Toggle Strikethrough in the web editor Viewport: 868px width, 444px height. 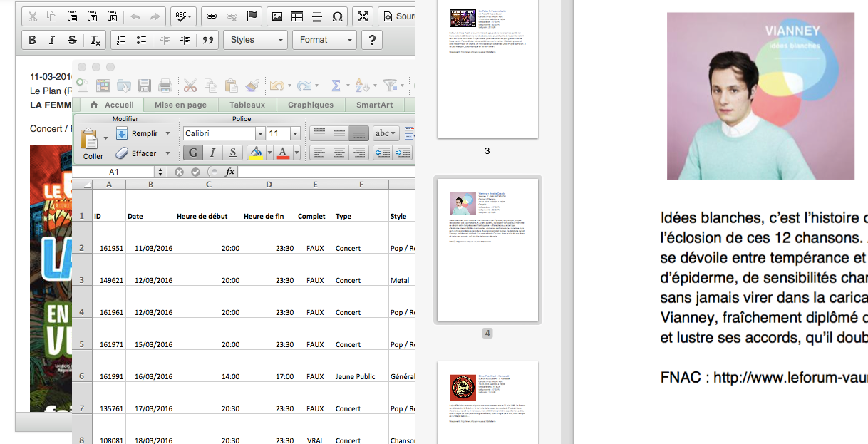click(x=72, y=40)
